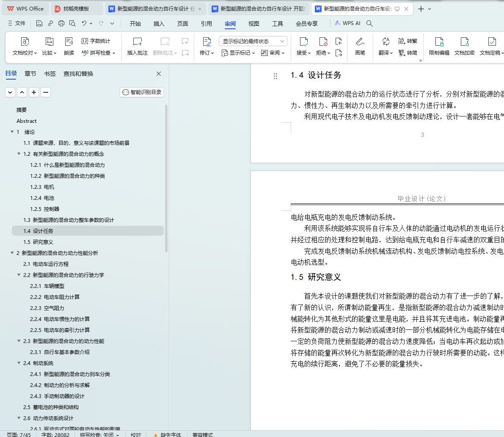The height and width of the screenshot is (437, 504).
Task: Click the section drag handle beside 1.4 heading
Action: tap(275, 76)
